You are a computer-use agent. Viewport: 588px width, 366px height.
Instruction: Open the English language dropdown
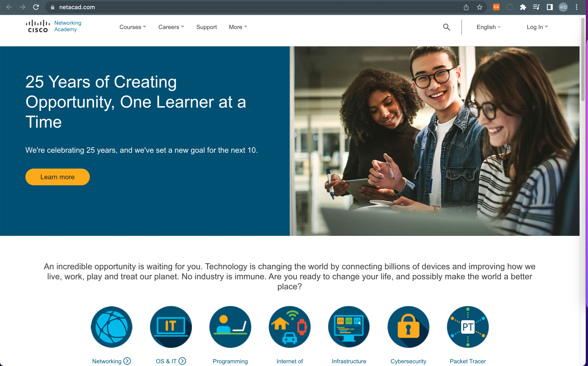coord(488,27)
